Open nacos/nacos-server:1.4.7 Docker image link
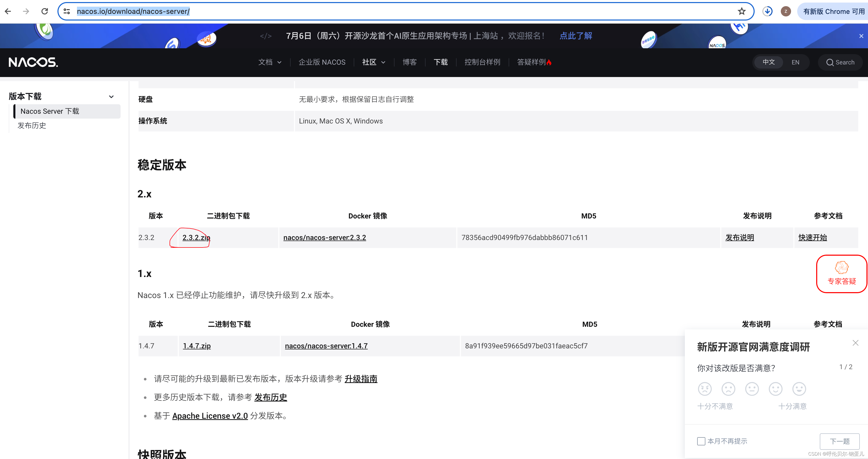The image size is (868, 459). point(326,346)
